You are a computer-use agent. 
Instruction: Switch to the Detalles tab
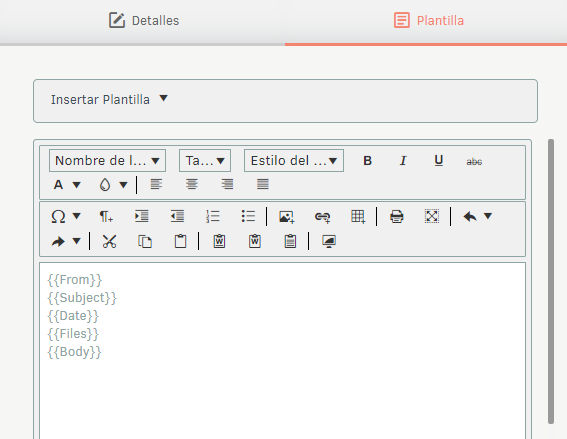(144, 20)
